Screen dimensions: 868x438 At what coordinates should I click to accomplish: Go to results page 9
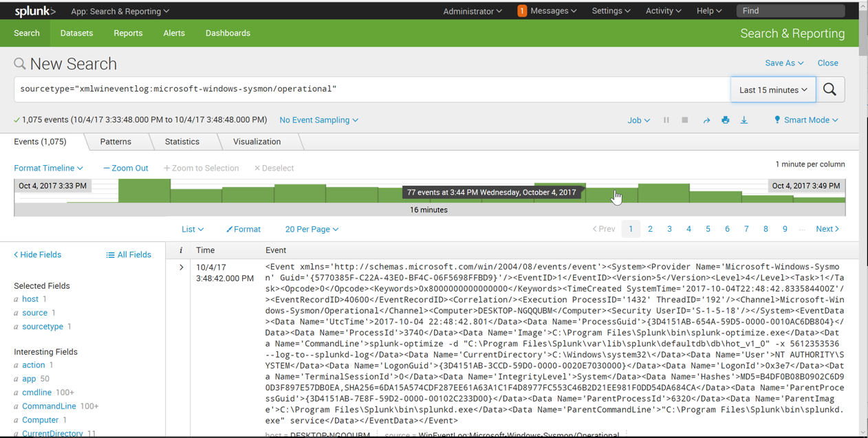pyautogui.click(x=785, y=229)
